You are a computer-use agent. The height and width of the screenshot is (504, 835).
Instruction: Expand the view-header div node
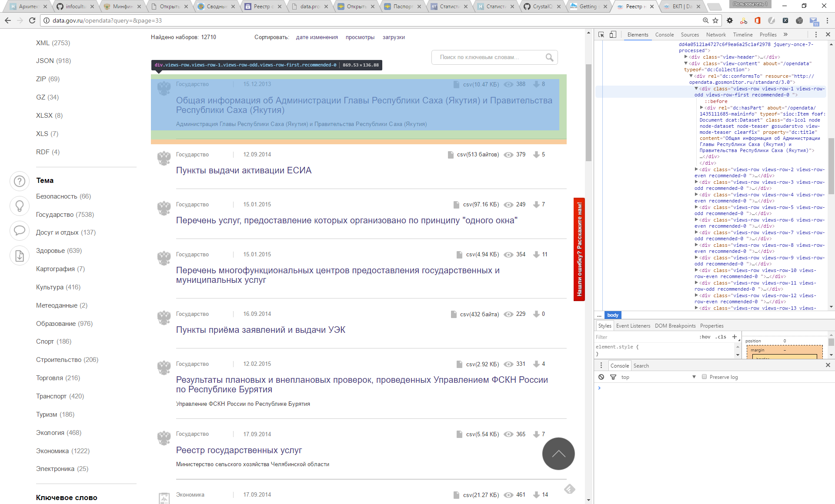coord(686,57)
